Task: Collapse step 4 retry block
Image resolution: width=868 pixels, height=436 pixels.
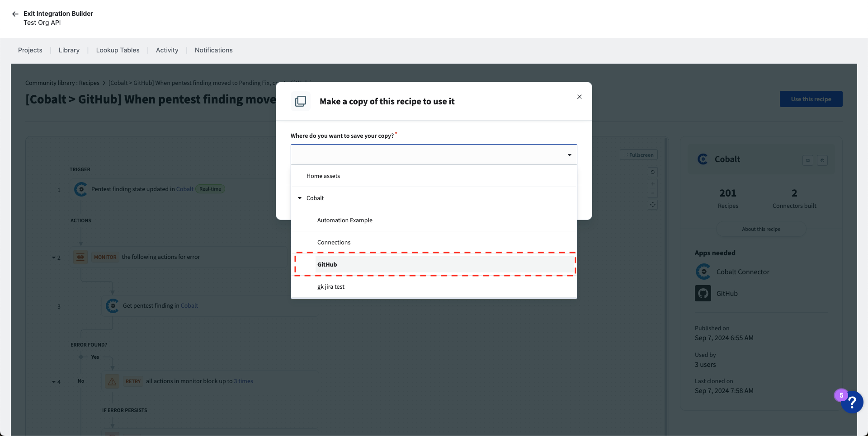Action: point(54,382)
